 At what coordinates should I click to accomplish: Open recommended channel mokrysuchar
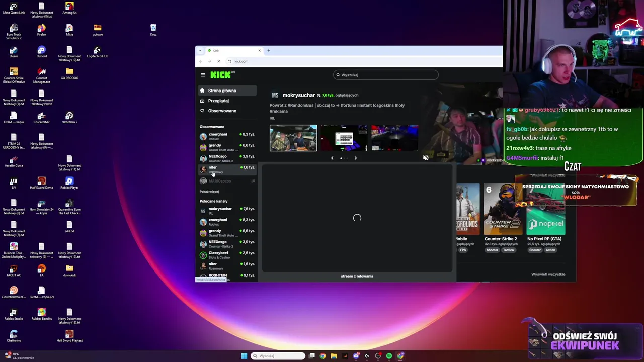[x=227, y=211]
